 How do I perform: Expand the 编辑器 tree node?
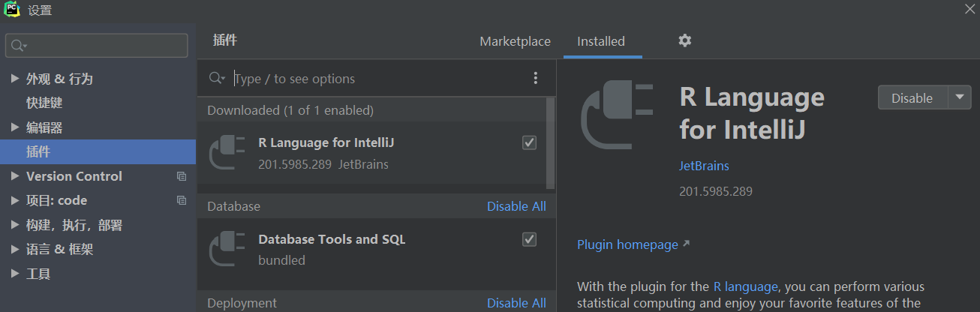point(15,127)
